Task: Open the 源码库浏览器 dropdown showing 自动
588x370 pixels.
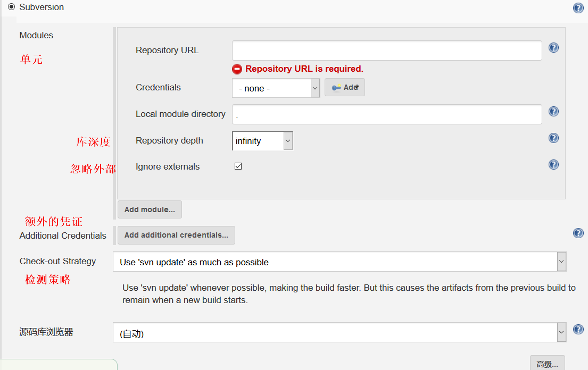Action: tap(339, 333)
